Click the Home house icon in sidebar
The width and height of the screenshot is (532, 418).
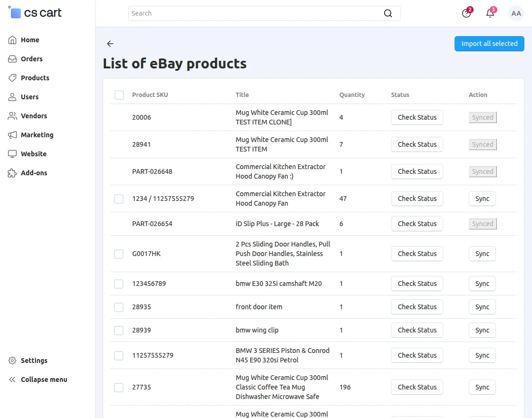click(x=12, y=40)
